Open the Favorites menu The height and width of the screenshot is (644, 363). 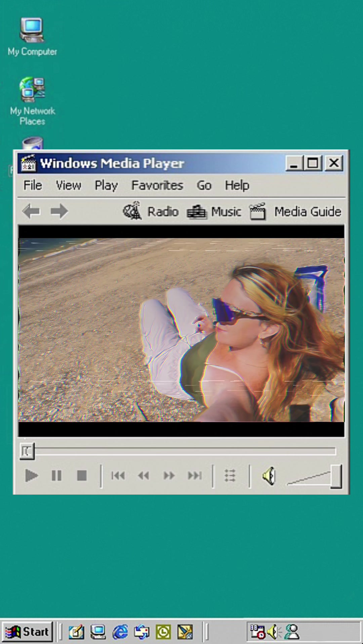click(157, 185)
